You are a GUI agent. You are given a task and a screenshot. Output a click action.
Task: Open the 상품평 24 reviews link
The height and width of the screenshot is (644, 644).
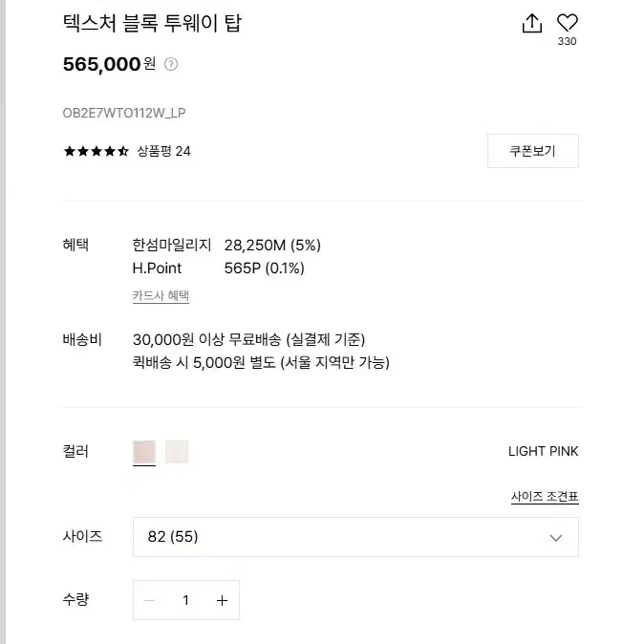click(x=164, y=152)
